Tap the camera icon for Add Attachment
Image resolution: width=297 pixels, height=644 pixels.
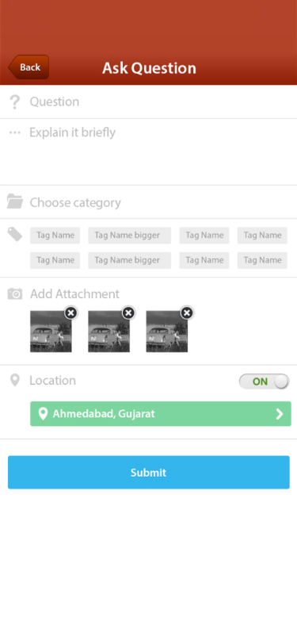click(x=15, y=294)
